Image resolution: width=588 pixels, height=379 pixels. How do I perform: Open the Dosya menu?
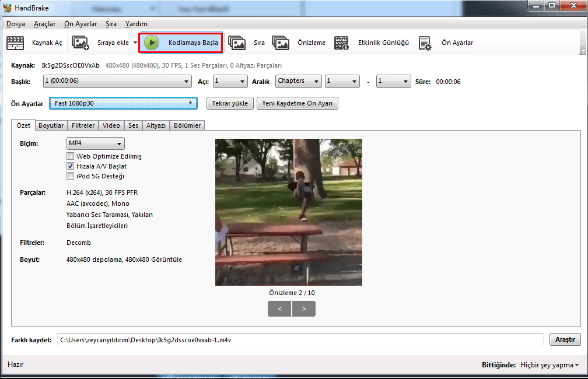coord(16,24)
